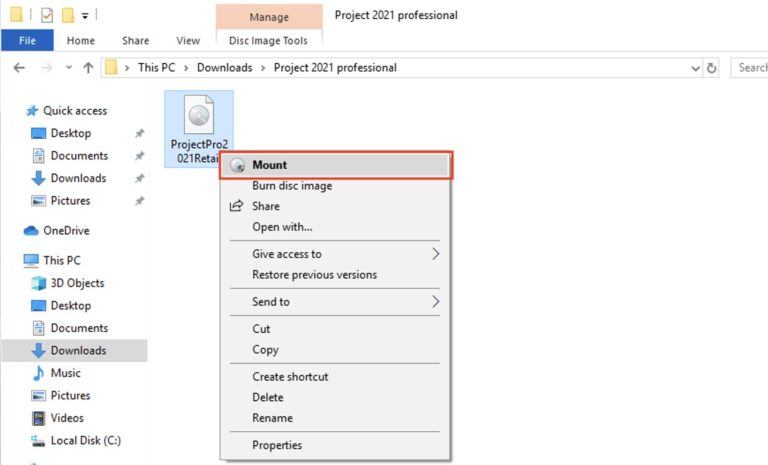Open Customize Quick Access Toolbar dropdown

click(85, 16)
